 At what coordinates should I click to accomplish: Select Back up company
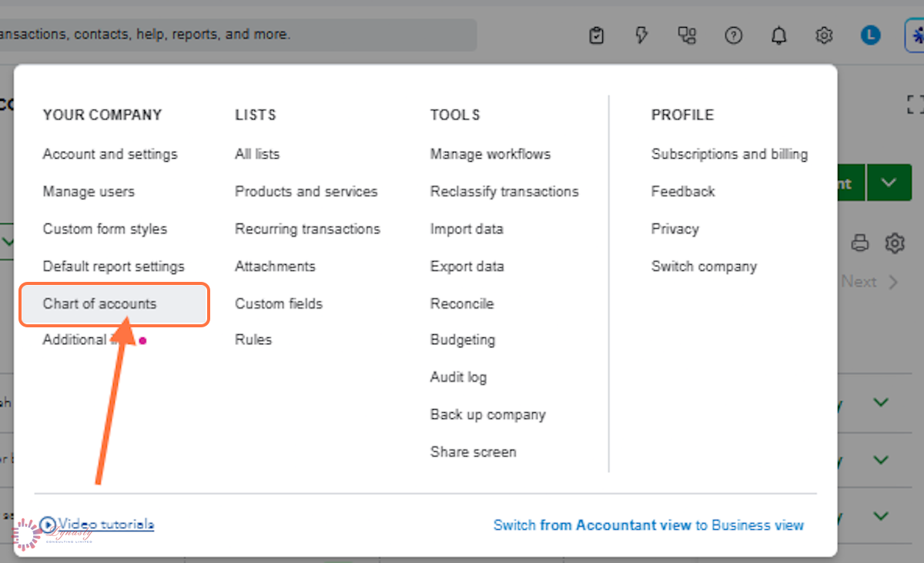pyautogui.click(x=488, y=414)
